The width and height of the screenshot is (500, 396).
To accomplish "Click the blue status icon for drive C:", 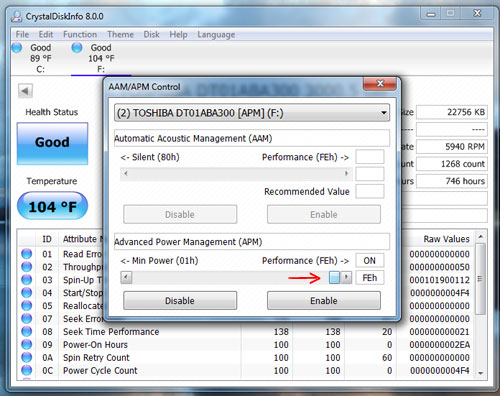I will [x=17, y=48].
